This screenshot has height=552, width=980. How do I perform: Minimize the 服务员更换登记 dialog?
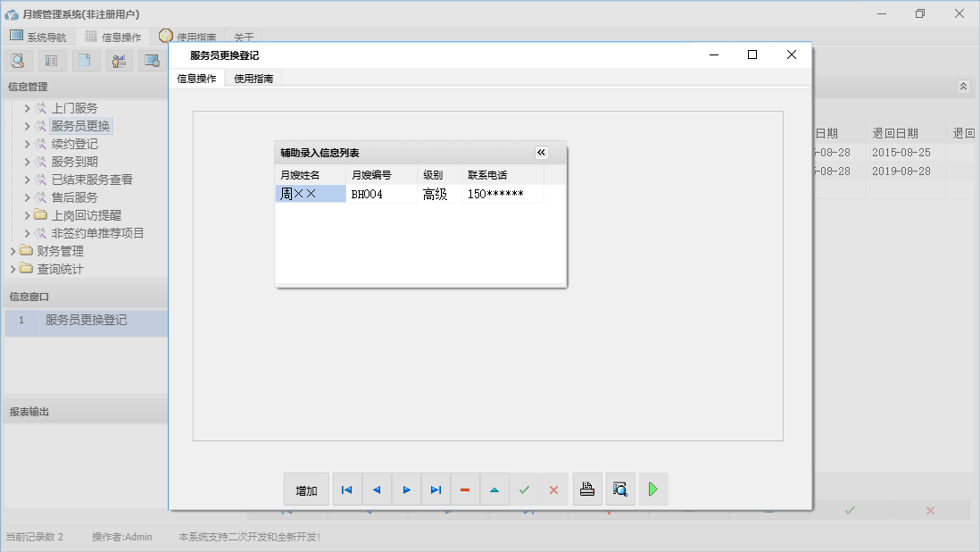click(714, 55)
